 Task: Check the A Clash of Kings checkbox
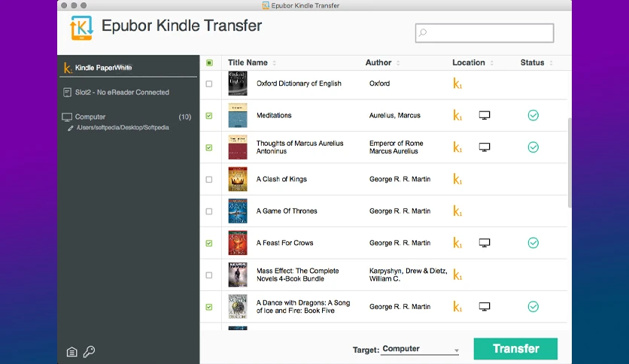click(209, 180)
